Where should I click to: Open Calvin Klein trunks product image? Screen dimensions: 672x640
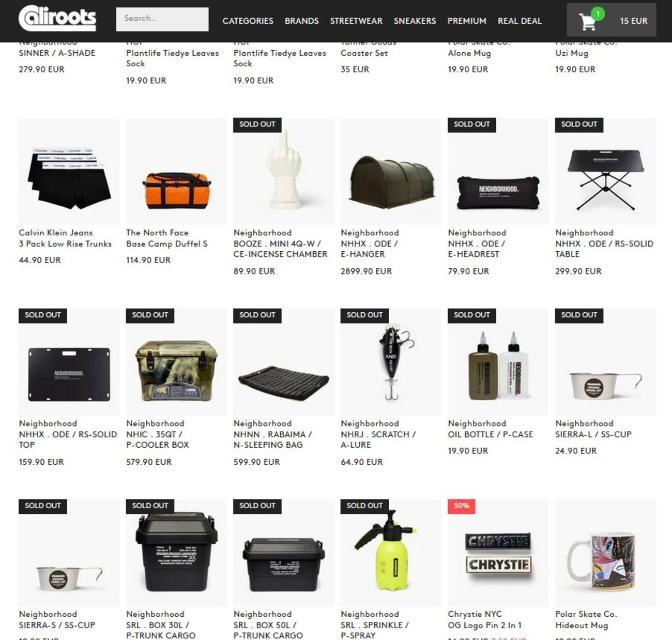69,171
